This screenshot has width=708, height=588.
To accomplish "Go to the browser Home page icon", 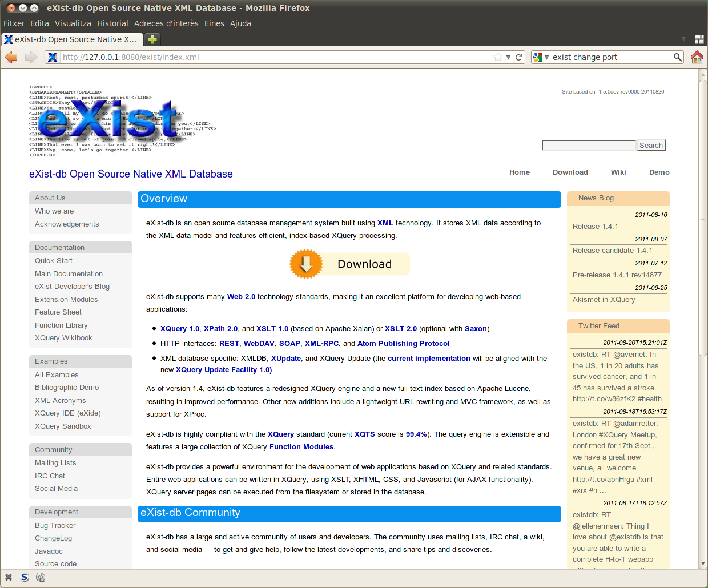I will click(697, 57).
